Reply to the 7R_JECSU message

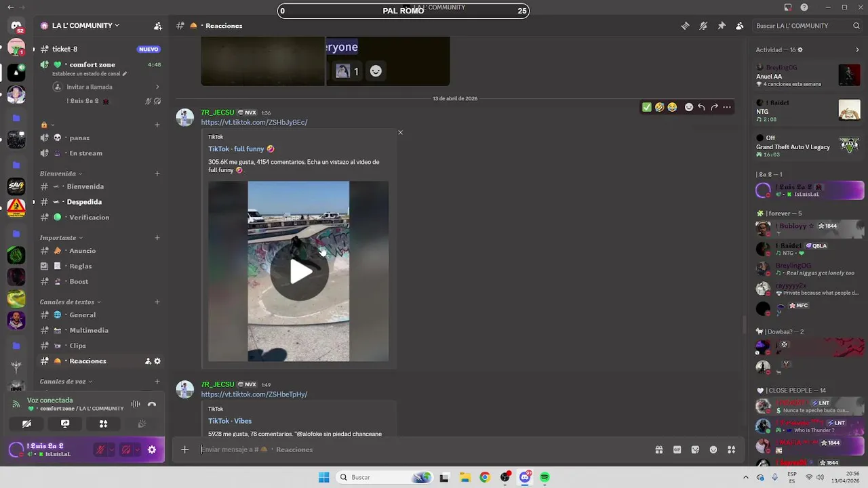click(701, 107)
